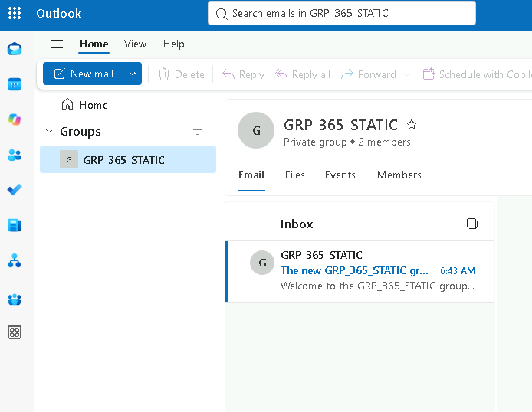Focus the Search emails in GRP_365_STATIC box
This screenshot has width=532, height=412.
click(342, 13)
